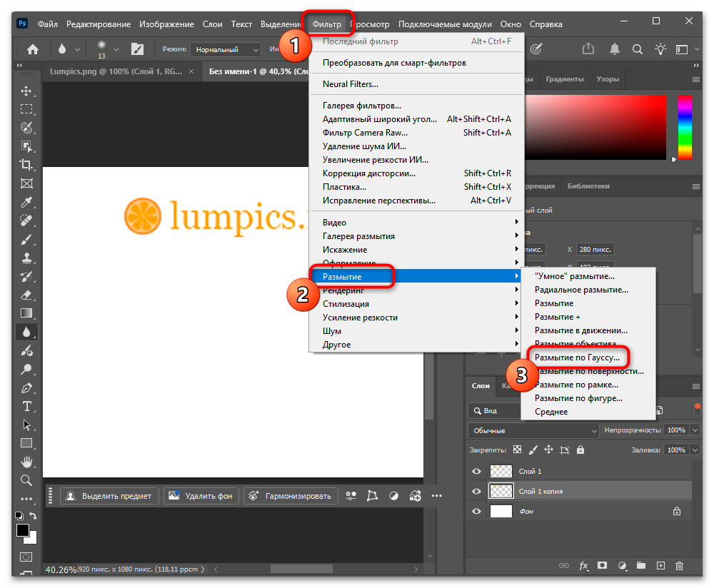Toggle lock all padlock icon
Viewport: 714px width, 588px height.
580,450
